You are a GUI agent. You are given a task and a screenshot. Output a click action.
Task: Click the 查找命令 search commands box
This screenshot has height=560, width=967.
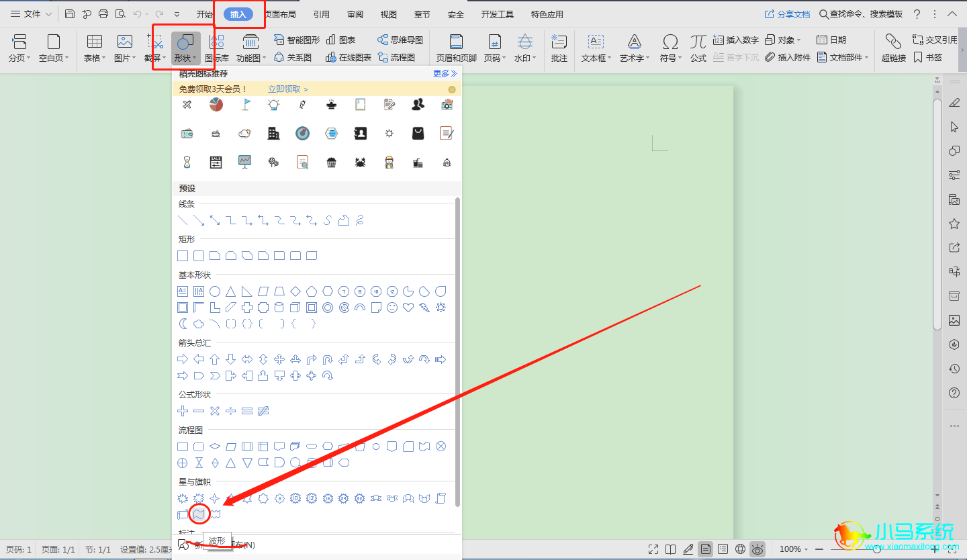(861, 14)
